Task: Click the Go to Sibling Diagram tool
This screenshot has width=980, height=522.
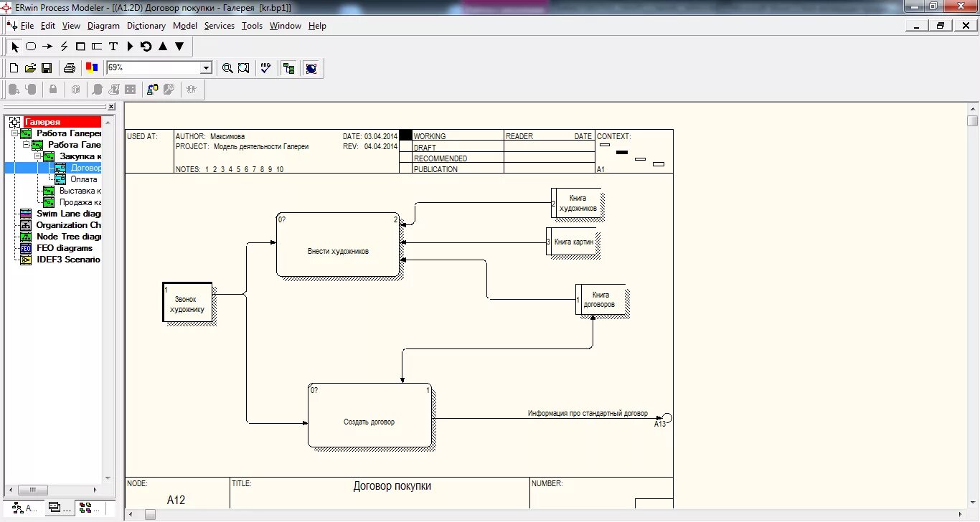Action: [x=146, y=47]
